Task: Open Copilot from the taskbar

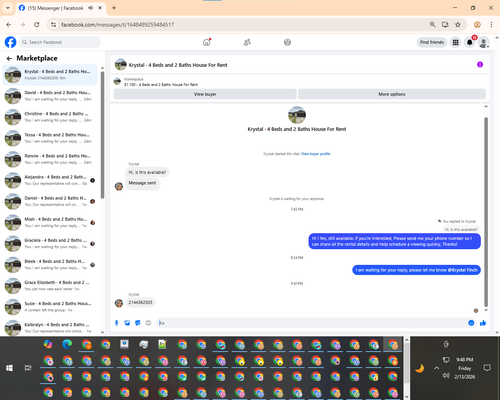Action: [x=48, y=344]
